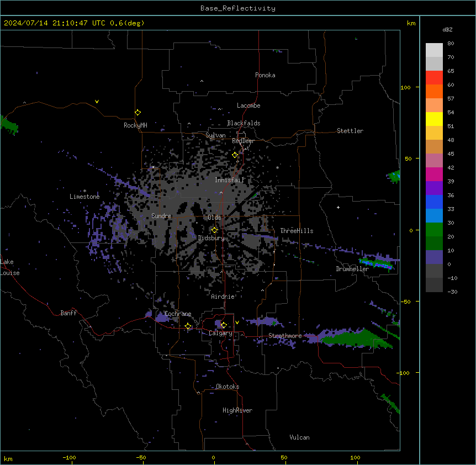The image size is (476, 465).
Task: Click the Innisfail label
Action: (x=230, y=180)
